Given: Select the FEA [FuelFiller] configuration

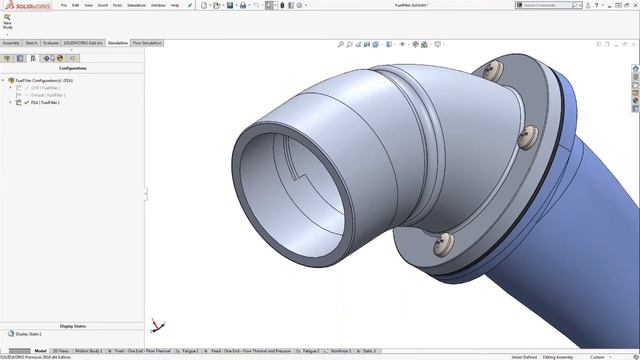Looking at the screenshot, I should click(45, 102).
